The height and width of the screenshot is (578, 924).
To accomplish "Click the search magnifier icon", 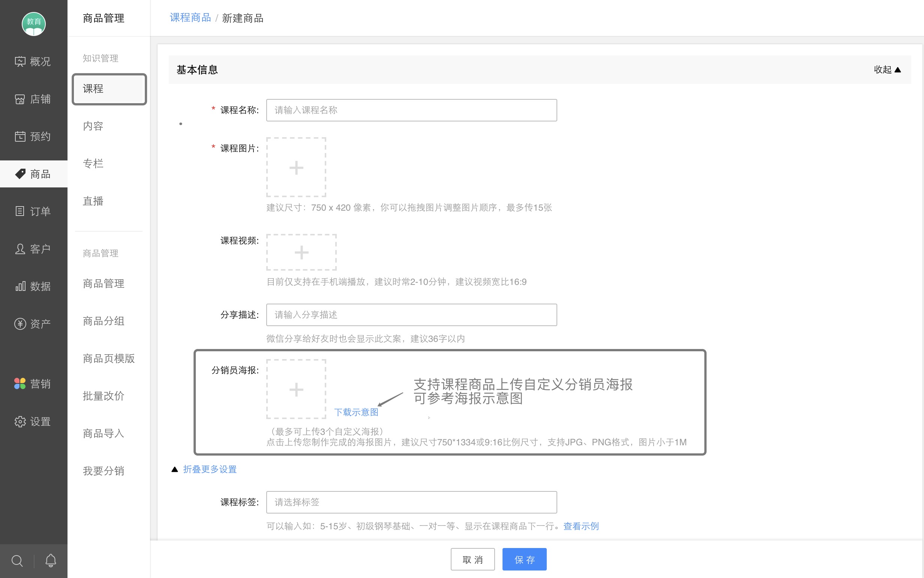I will pos(17,561).
